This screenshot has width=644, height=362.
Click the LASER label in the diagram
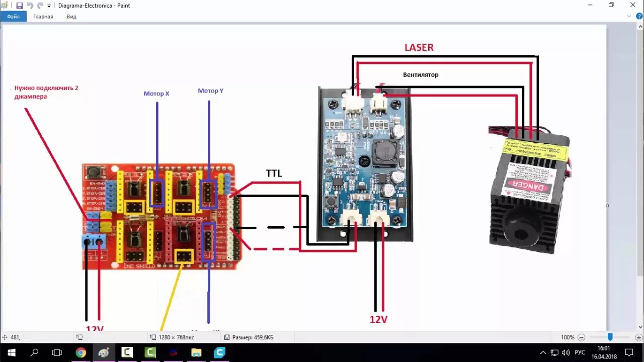click(419, 47)
